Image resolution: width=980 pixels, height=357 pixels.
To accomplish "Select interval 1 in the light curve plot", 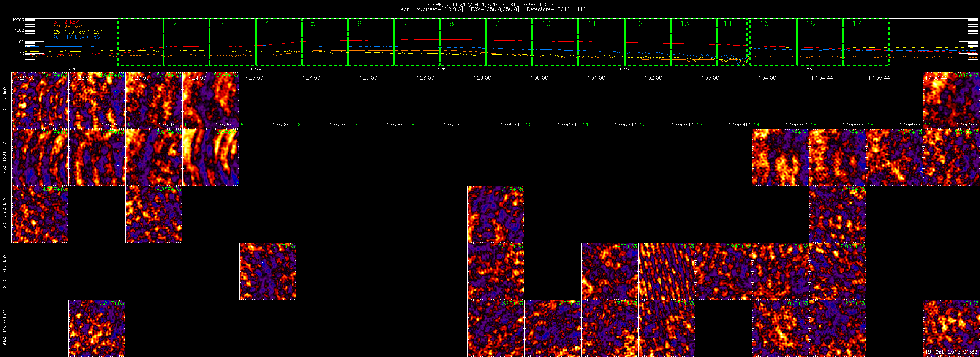I will coord(141,42).
